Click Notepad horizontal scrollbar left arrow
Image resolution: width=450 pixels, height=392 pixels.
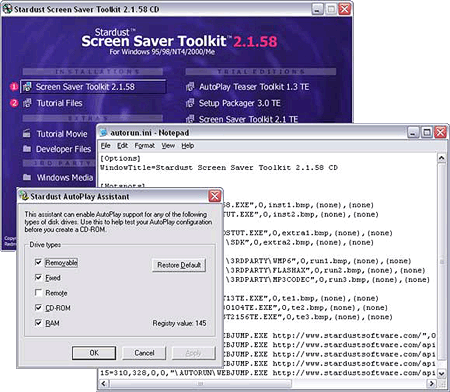104,383
